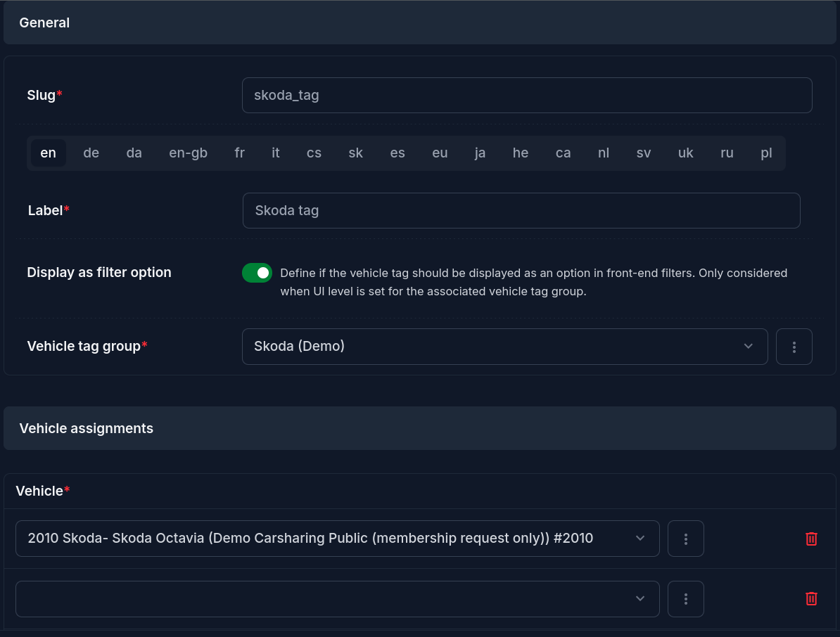Expand the Vehicle tag group dropdown
The width and height of the screenshot is (840, 637).
pos(504,347)
